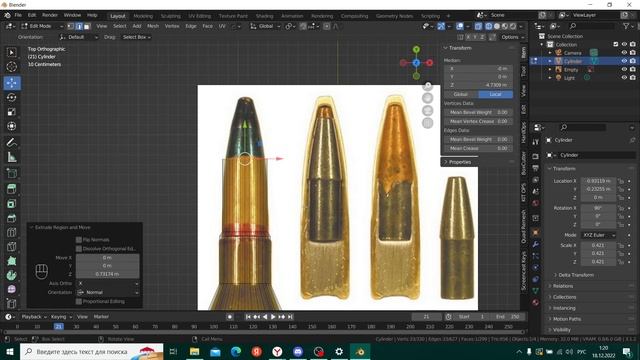Select the Move tool
This screenshot has width=640, height=360.
(11, 83)
